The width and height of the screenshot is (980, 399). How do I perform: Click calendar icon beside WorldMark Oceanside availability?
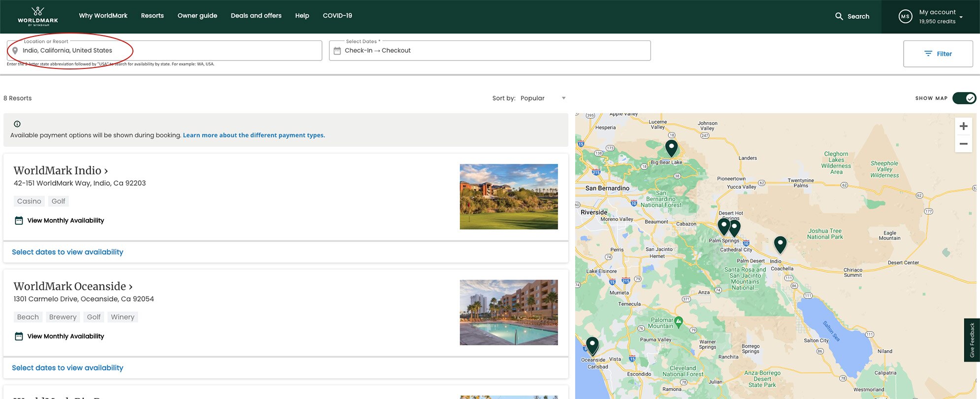[19, 336]
